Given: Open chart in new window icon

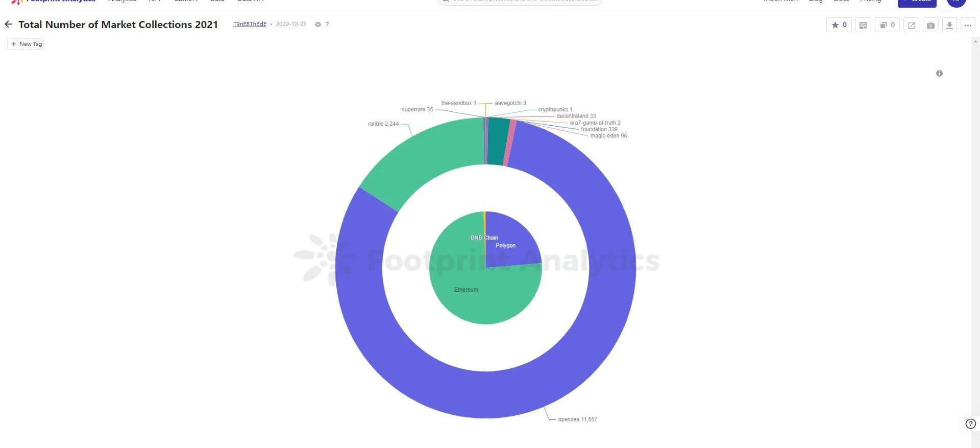Looking at the screenshot, I should pyautogui.click(x=911, y=25).
